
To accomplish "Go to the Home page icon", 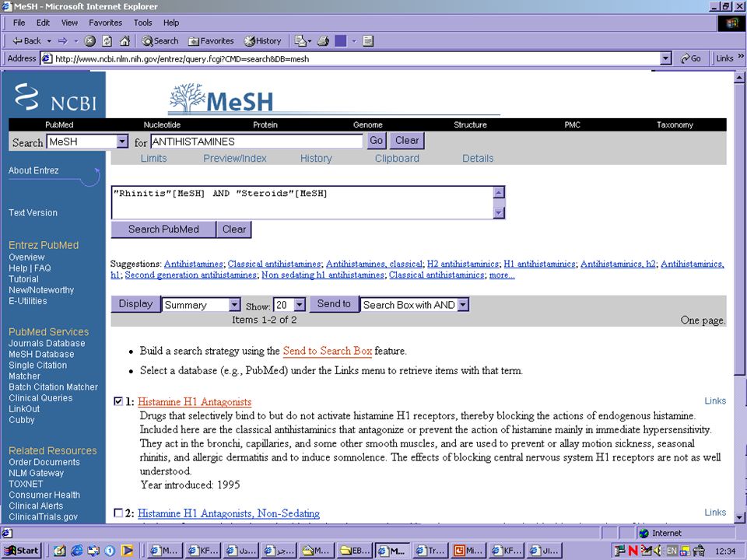I will [x=124, y=41].
